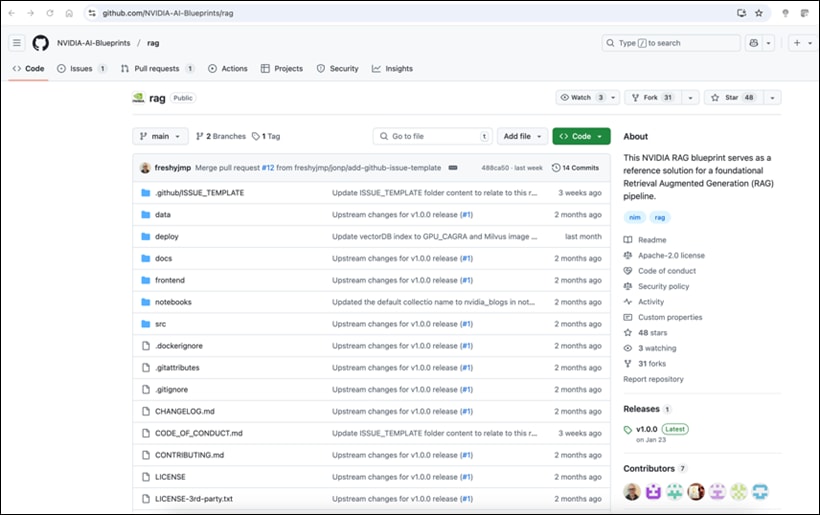Click the browser home icon
The width and height of the screenshot is (820, 515).
(x=69, y=13)
